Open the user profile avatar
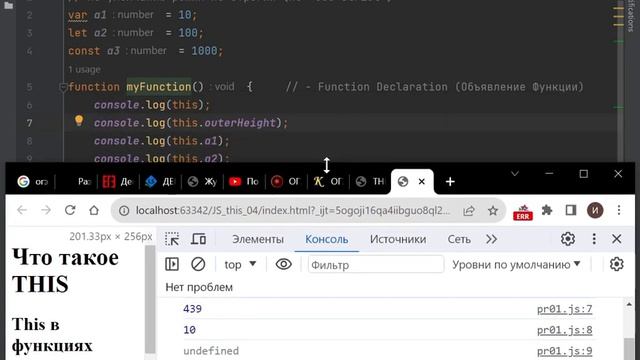 point(595,210)
